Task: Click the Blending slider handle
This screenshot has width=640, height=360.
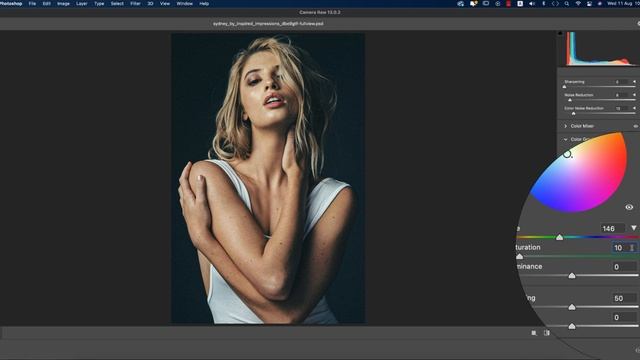Action: pos(572,307)
